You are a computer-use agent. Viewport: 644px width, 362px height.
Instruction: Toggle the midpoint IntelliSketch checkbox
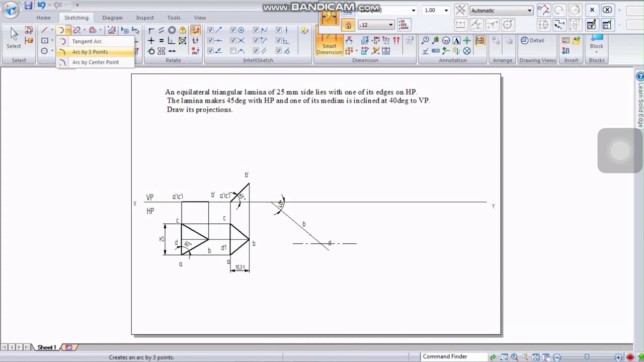click(210, 40)
